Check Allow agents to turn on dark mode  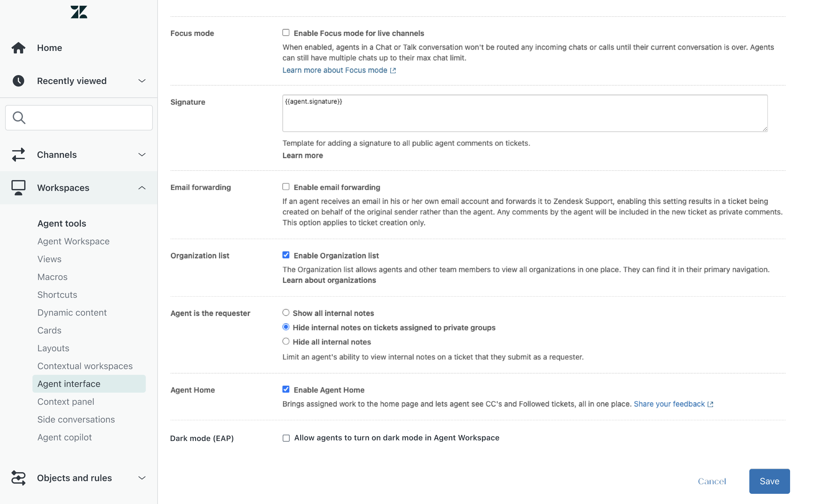(x=286, y=438)
